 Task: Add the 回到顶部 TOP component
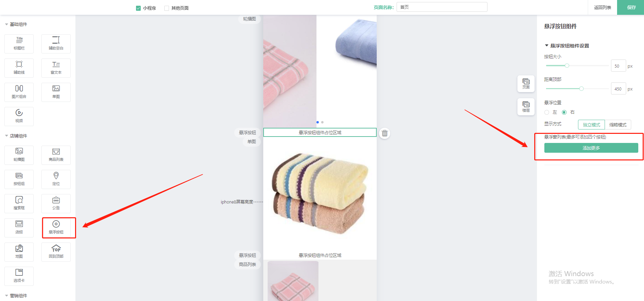click(x=56, y=252)
